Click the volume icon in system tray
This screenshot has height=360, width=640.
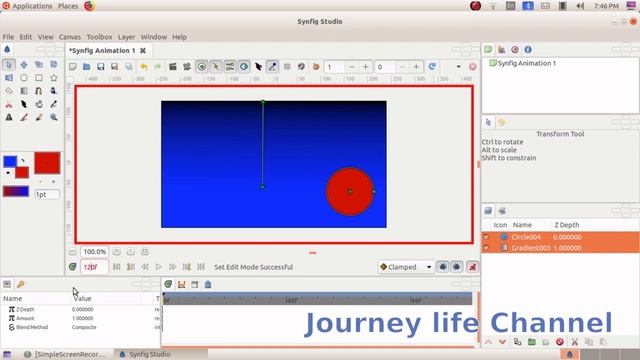point(580,6)
